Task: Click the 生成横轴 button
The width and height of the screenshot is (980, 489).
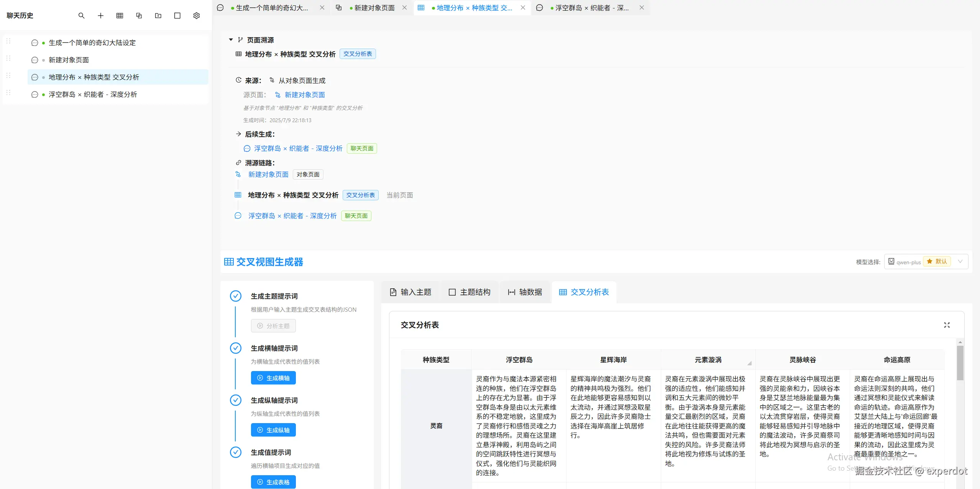Action: click(273, 378)
